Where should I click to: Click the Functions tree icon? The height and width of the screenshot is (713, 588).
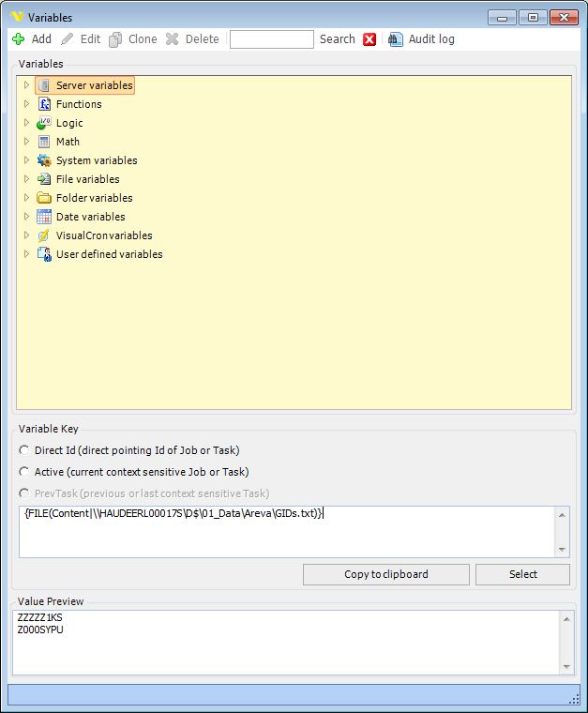(44, 104)
